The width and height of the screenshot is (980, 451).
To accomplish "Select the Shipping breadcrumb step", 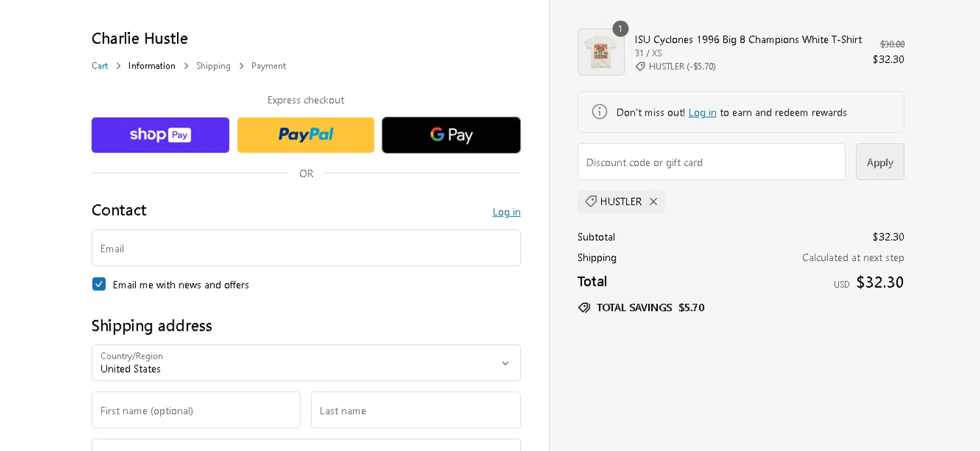I will coord(213,66).
